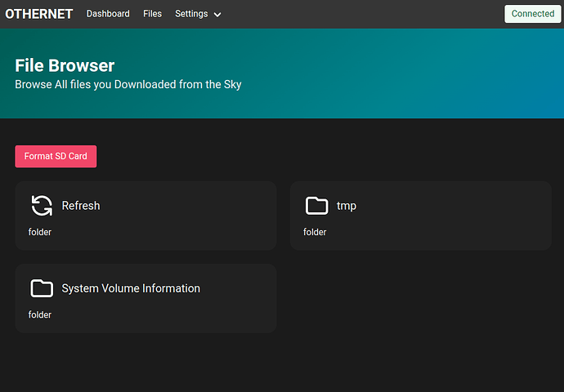Click the OTHERNET logo link

tap(39, 14)
